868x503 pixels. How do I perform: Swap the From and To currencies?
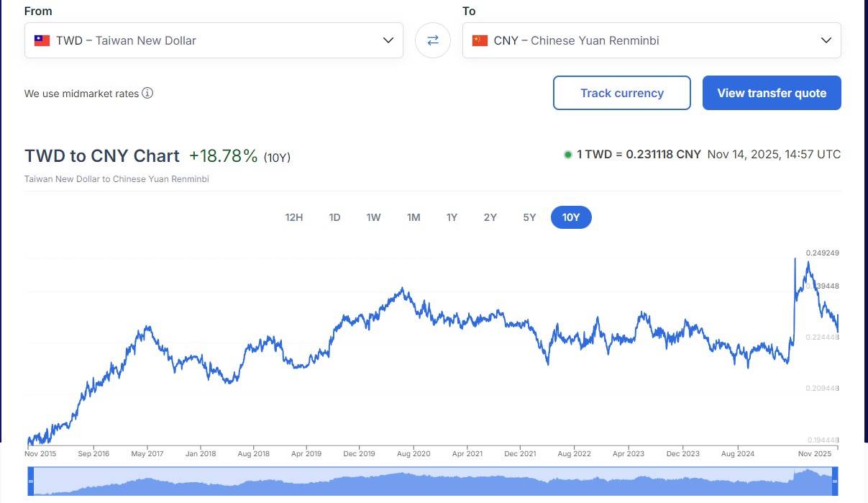(x=433, y=40)
